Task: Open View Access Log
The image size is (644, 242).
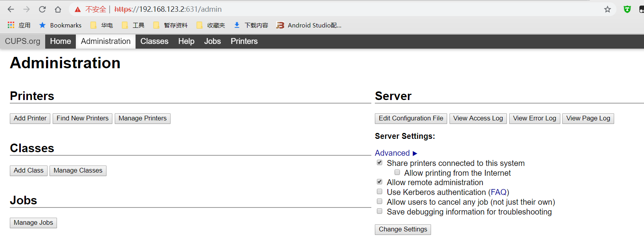Action: pyautogui.click(x=478, y=118)
